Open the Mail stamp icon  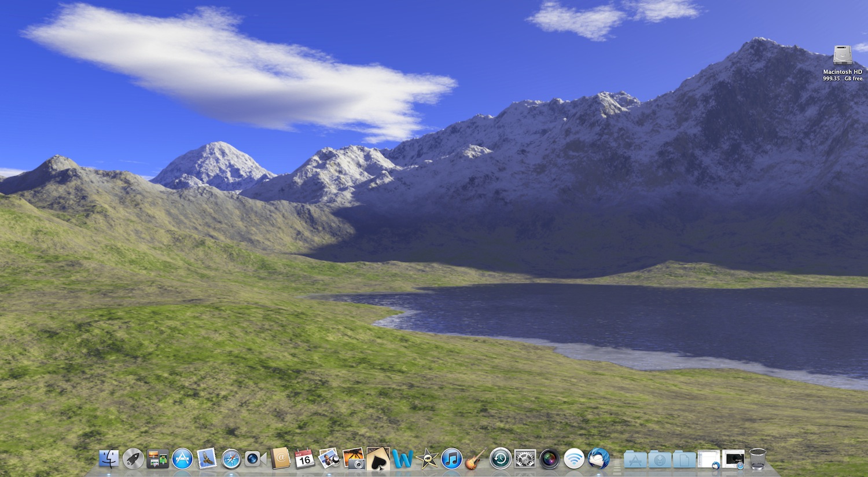pos(207,459)
